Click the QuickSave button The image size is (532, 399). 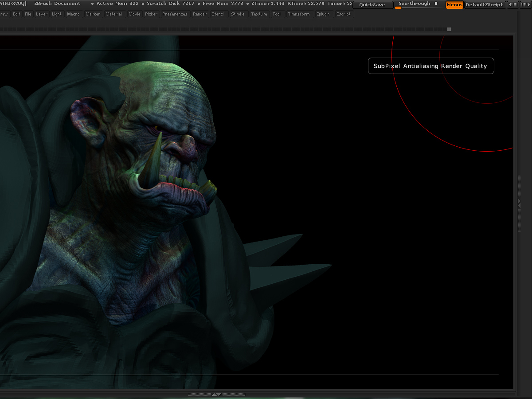tap(372, 5)
